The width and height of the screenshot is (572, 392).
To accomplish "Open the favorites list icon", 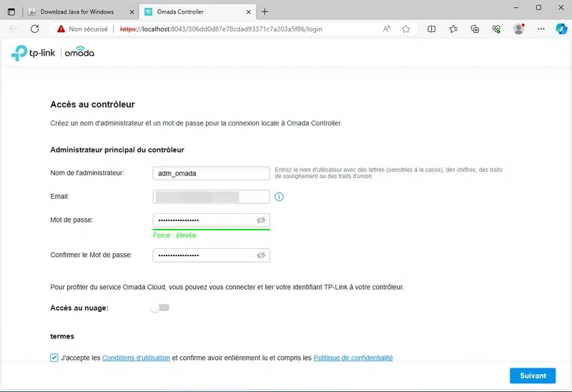I will [x=453, y=29].
